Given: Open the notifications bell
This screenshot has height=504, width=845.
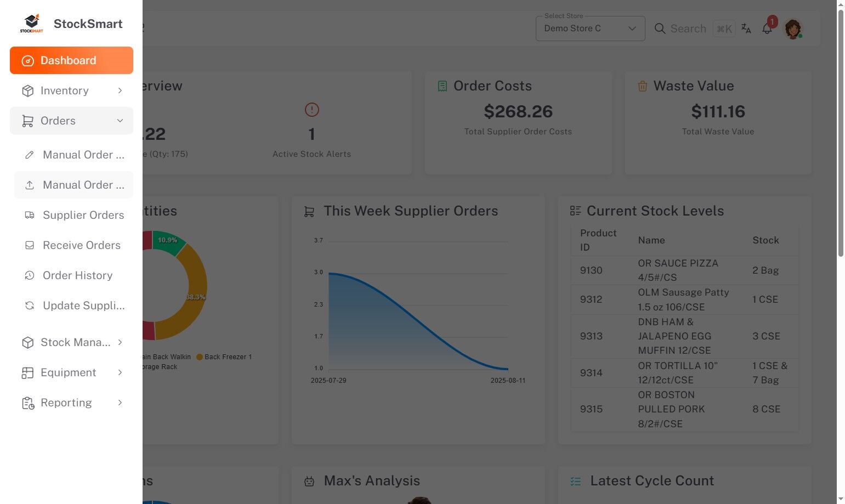Looking at the screenshot, I should click(767, 29).
